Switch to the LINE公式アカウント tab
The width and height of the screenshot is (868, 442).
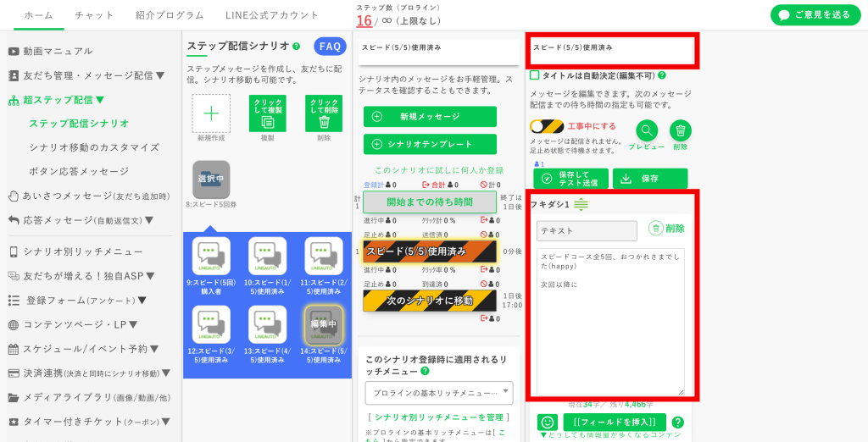click(x=272, y=15)
